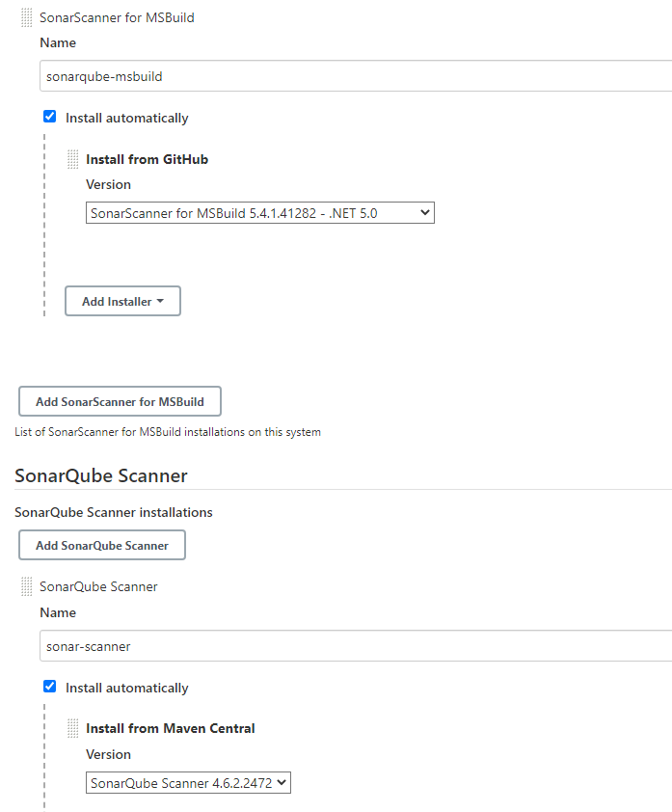Screen dimensions: 672x812
Task: Open the SonarQube Scanner 4.6.2.2472 version dropdown
Action: pyautogui.click(x=188, y=782)
